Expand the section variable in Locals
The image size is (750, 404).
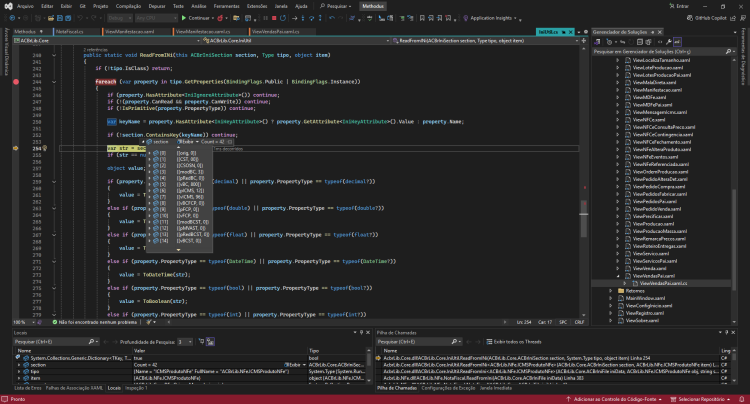(x=19, y=365)
